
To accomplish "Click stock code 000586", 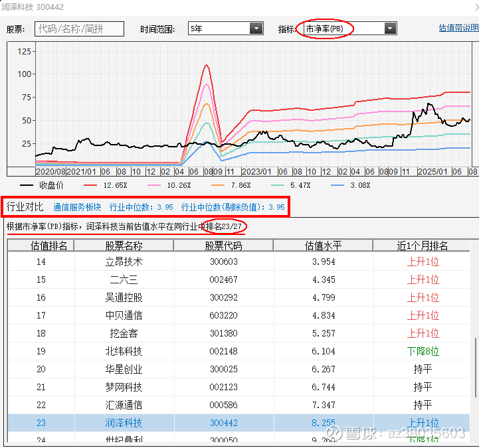I will click(x=224, y=405).
